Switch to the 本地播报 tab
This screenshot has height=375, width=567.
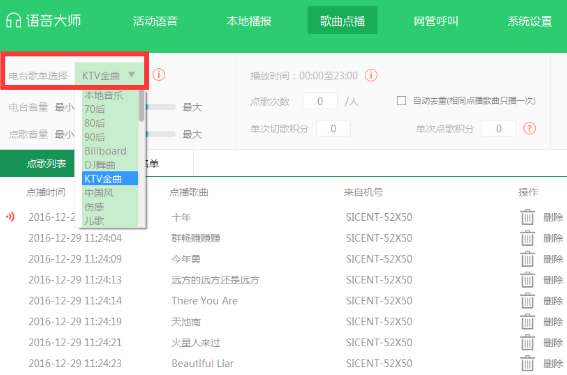(249, 21)
